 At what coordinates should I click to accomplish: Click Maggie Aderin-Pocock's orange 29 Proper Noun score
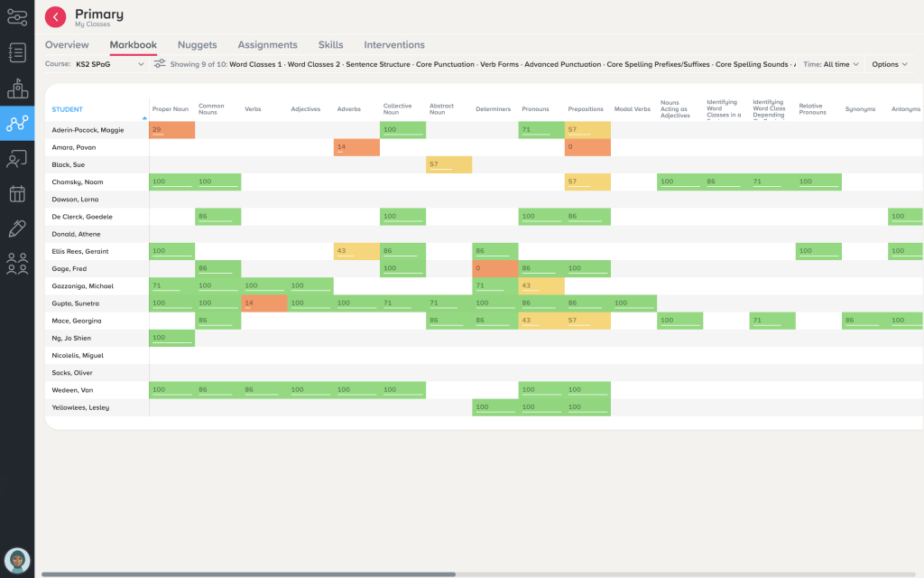click(x=171, y=130)
